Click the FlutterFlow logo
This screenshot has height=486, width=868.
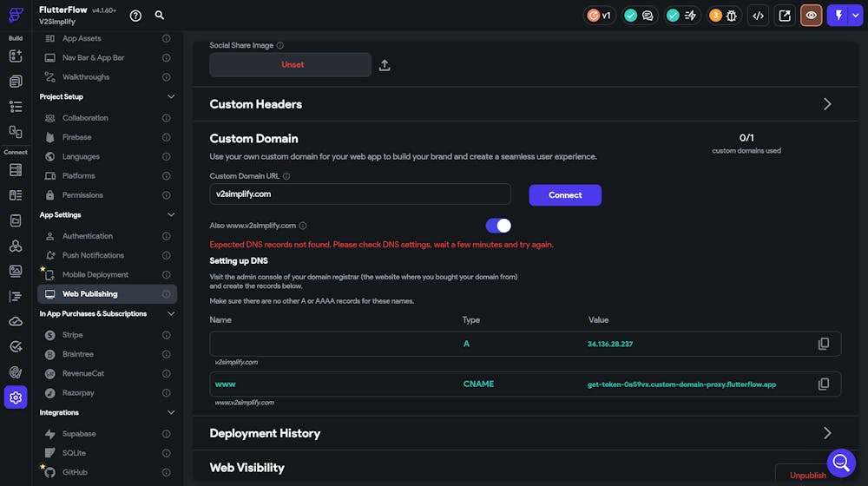(16, 15)
